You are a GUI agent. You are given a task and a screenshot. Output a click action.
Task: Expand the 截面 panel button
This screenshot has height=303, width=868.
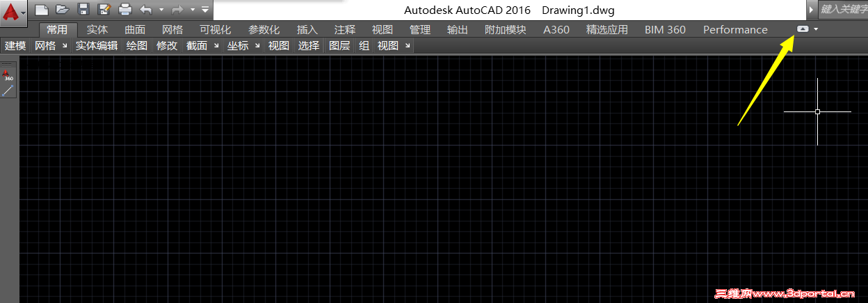coord(197,46)
